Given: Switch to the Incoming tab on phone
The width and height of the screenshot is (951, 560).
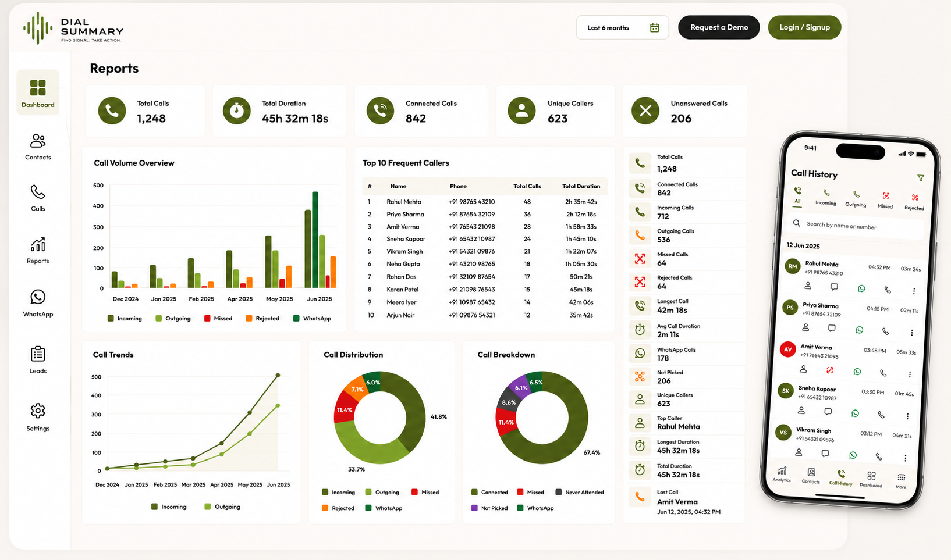Looking at the screenshot, I should coord(825,198).
